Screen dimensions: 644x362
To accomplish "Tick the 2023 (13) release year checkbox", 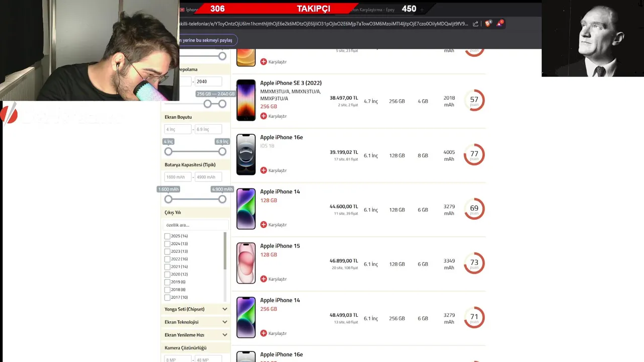I will click(x=167, y=251).
